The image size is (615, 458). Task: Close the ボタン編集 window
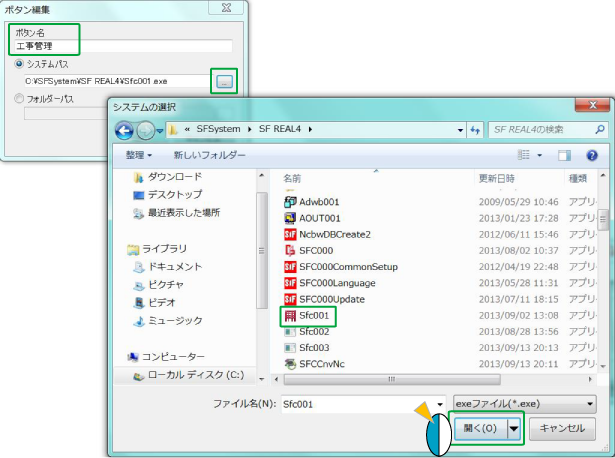226,7
